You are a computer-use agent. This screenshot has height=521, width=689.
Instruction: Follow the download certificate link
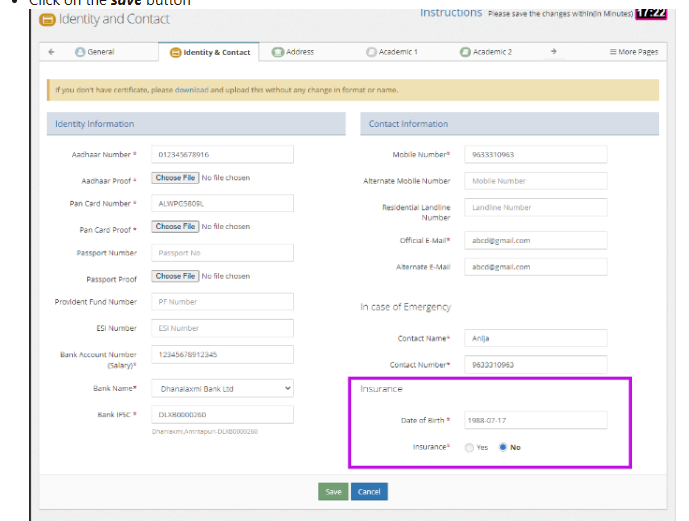coord(192,90)
